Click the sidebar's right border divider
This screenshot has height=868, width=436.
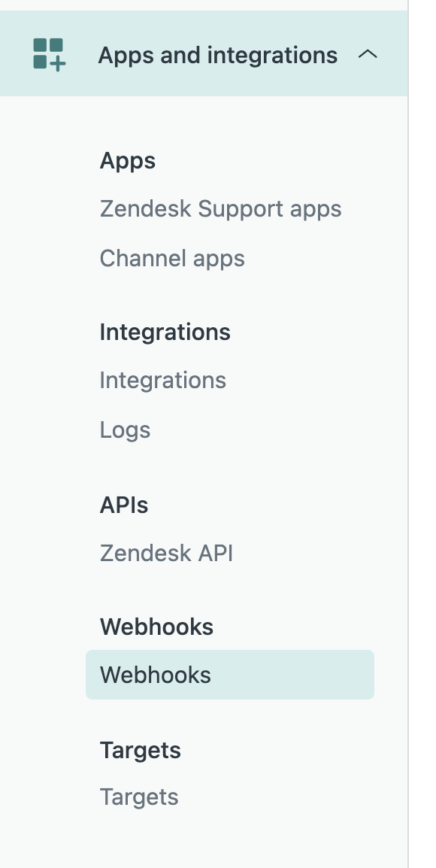coord(408,434)
